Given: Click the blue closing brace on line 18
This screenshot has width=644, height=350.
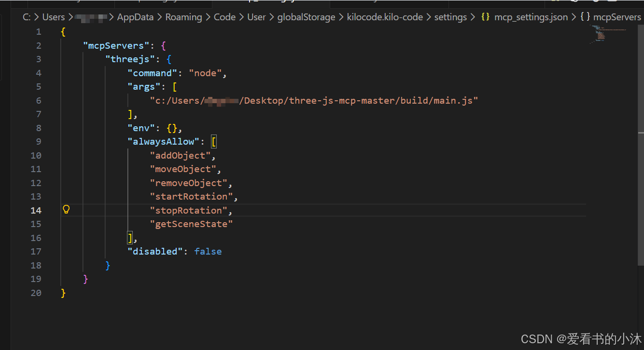Looking at the screenshot, I should coord(108,265).
